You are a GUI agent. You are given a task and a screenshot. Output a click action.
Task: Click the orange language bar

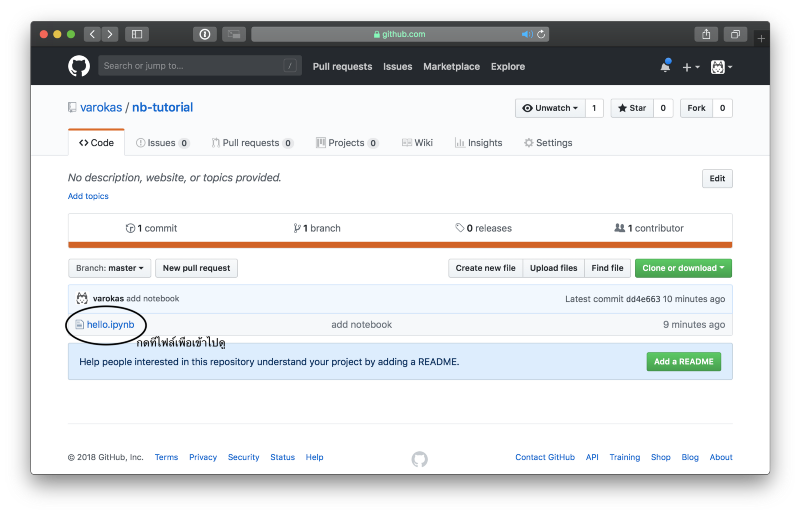400,245
